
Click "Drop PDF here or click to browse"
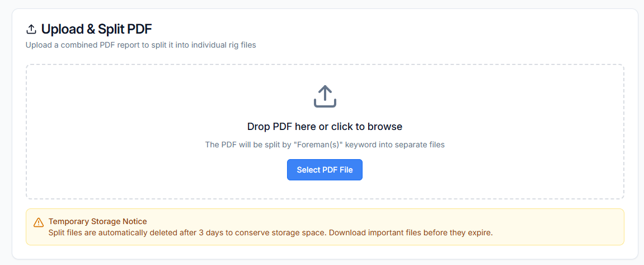pos(325,127)
